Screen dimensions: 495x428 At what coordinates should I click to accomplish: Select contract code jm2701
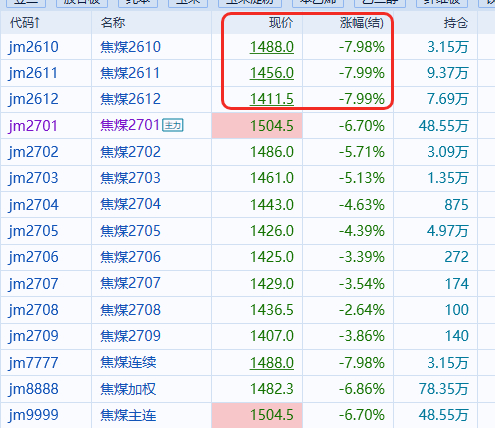coord(33,126)
